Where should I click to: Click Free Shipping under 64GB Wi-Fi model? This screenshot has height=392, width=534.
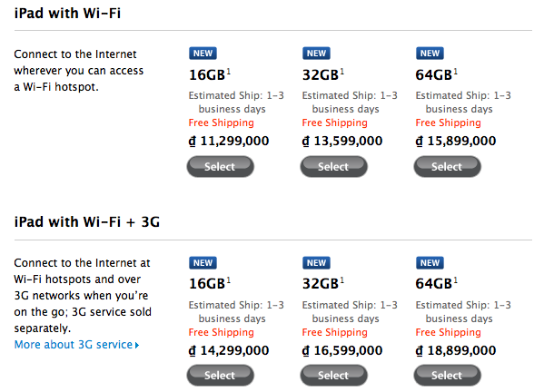point(449,122)
